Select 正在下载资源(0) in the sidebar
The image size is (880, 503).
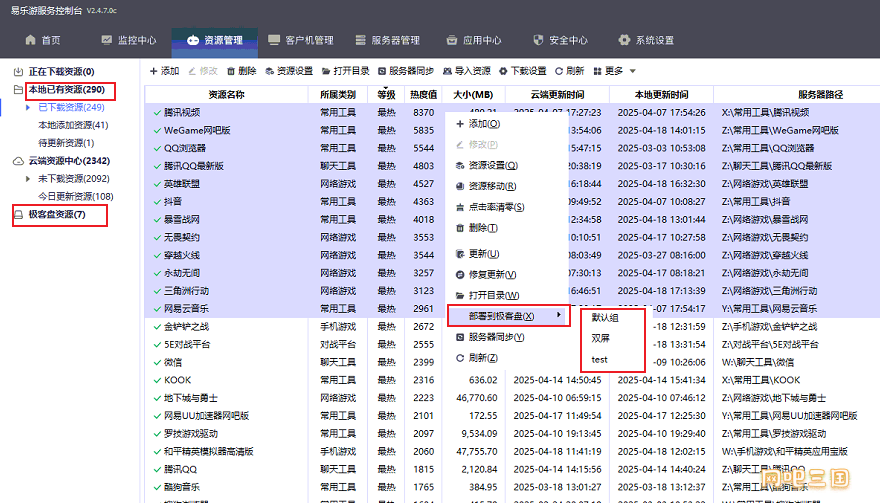click(61, 71)
